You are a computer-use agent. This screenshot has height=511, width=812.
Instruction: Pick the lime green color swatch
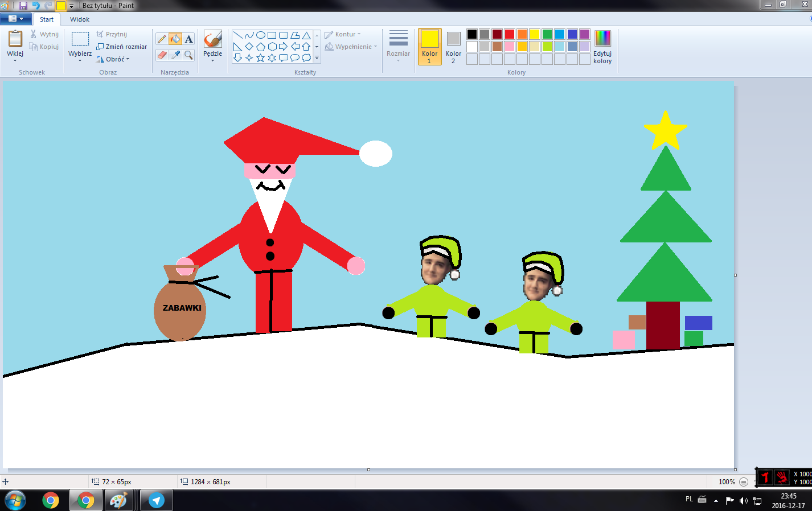click(x=547, y=47)
